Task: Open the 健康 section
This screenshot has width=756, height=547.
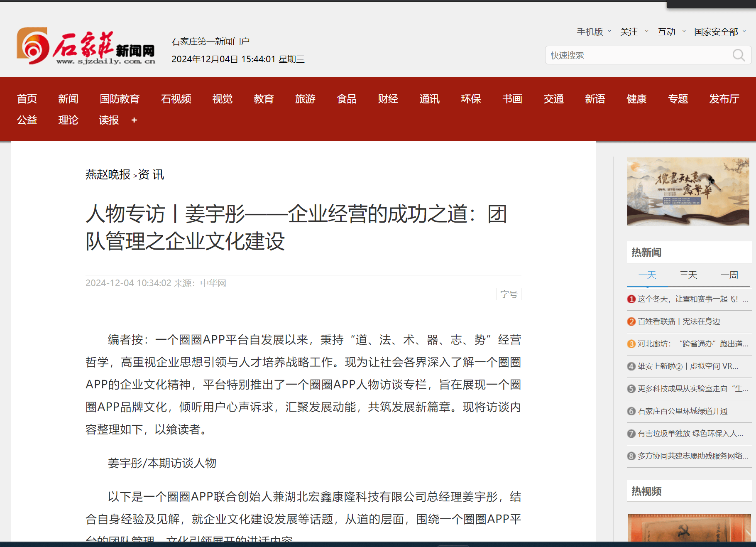Action: (636, 99)
